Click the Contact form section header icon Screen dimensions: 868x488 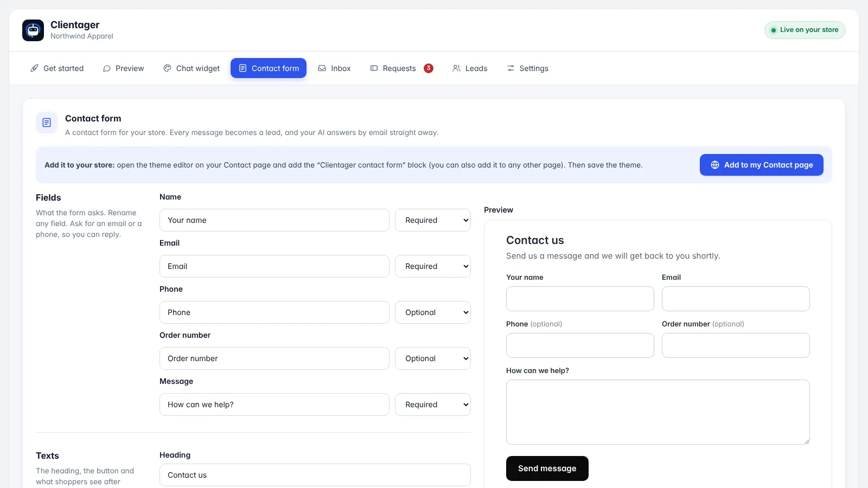coord(47,123)
